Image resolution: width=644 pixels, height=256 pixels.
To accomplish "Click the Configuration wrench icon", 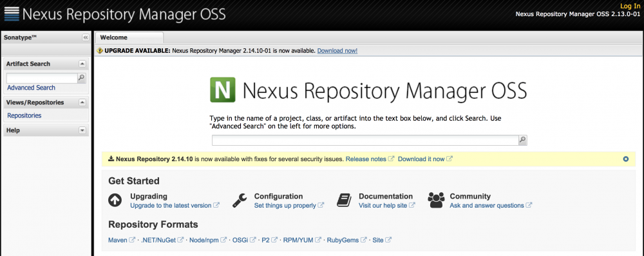I will click(x=240, y=201).
